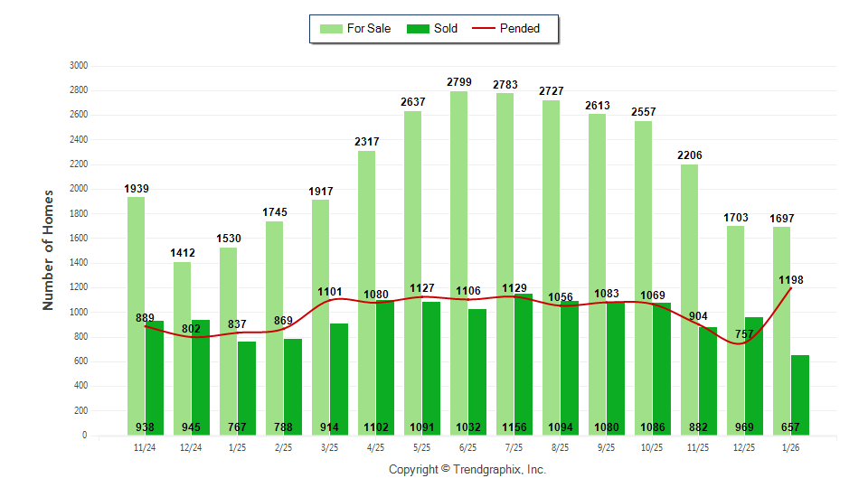This screenshot has height=497, width=868.
Task: Click the Number of Homes axis title
Action: click(49, 250)
